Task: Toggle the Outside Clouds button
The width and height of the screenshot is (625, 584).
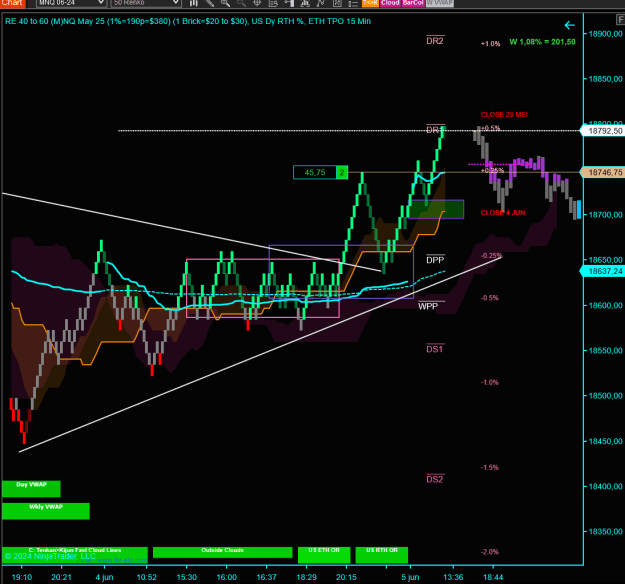Action: pyautogui.click(x=222, y=553)
